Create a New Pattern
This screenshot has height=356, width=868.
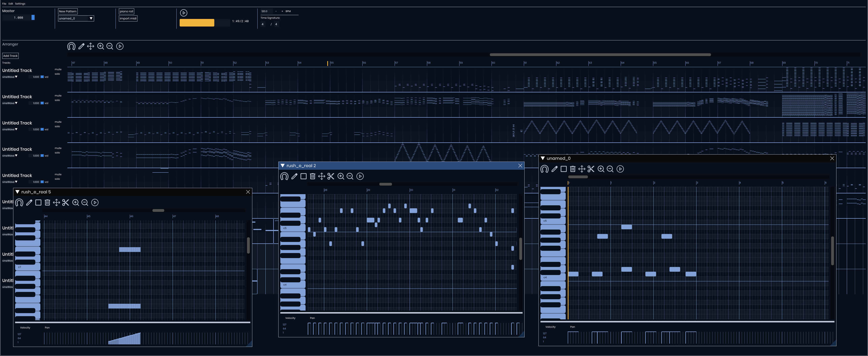pos(67,11)
